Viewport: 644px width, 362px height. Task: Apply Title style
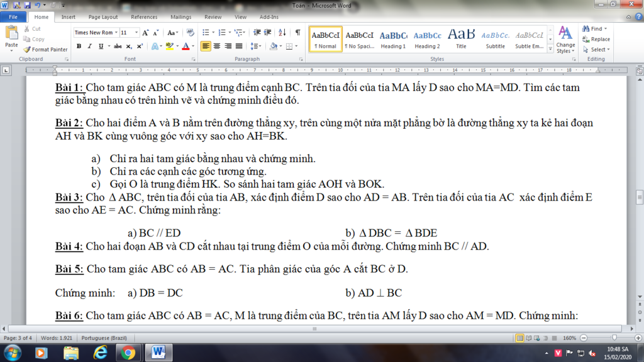click(x=461, y=40)
